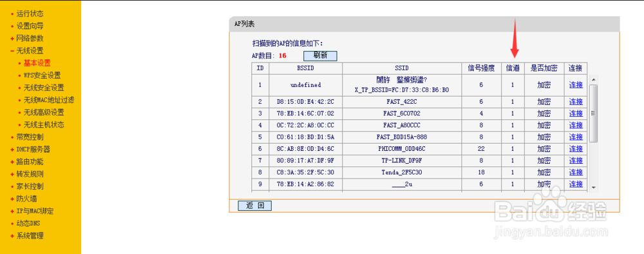Open 动态DNS in the sidebar
This screenshot has width=644, height=254.
(x=28, y=224)
